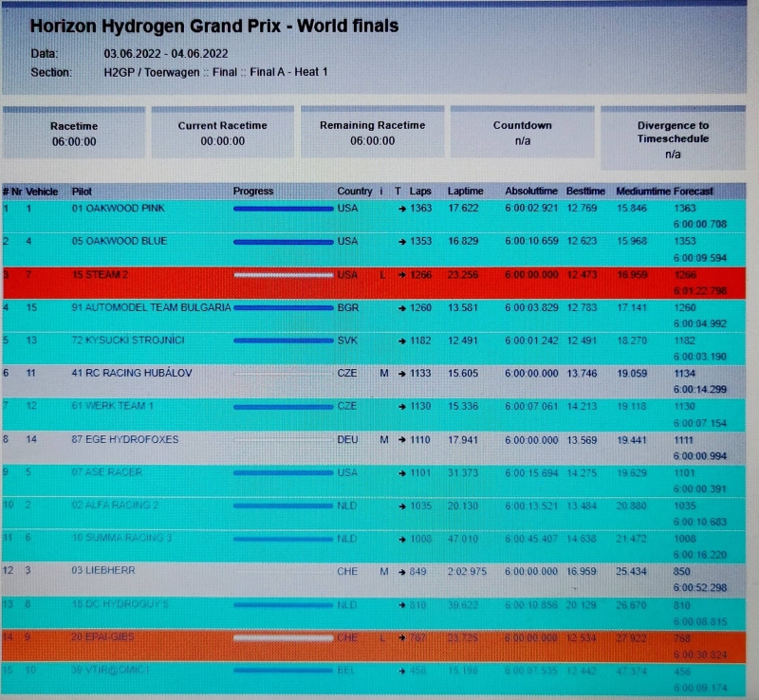This screenshot has height=700, width=759.
Task: Select the 20 EPAI-GIBS pilot row
Action: (103, 637)
